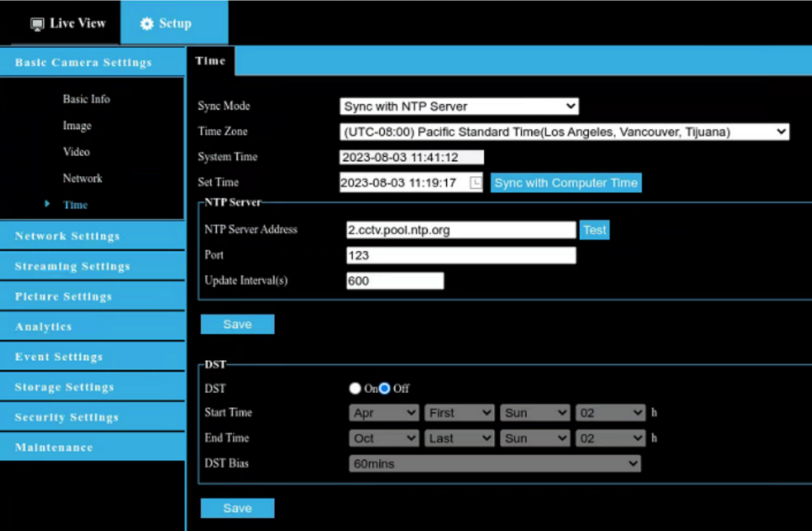
Task: Open the Sync Mode dropdown
Action: tap(460, 106)
